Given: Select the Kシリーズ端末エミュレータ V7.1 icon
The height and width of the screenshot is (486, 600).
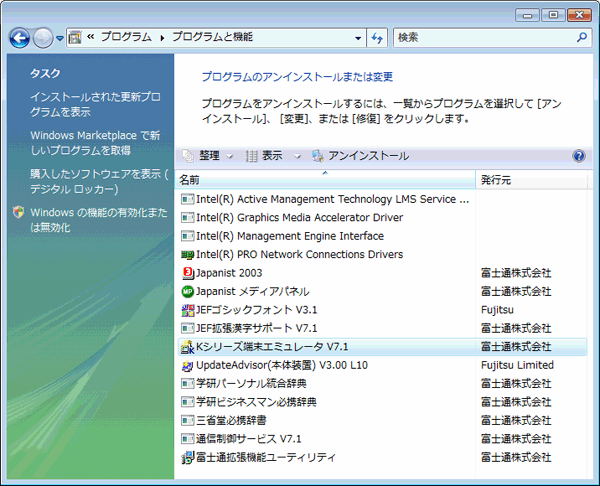Looking at the screenshot, I should pyautogui.click(x=188, y=347).
